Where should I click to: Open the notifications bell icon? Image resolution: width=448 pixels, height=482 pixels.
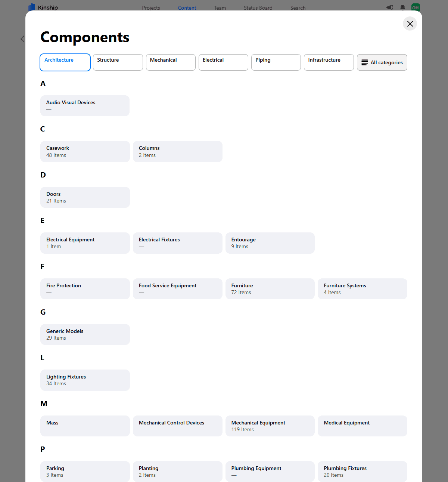coord(402,7)
